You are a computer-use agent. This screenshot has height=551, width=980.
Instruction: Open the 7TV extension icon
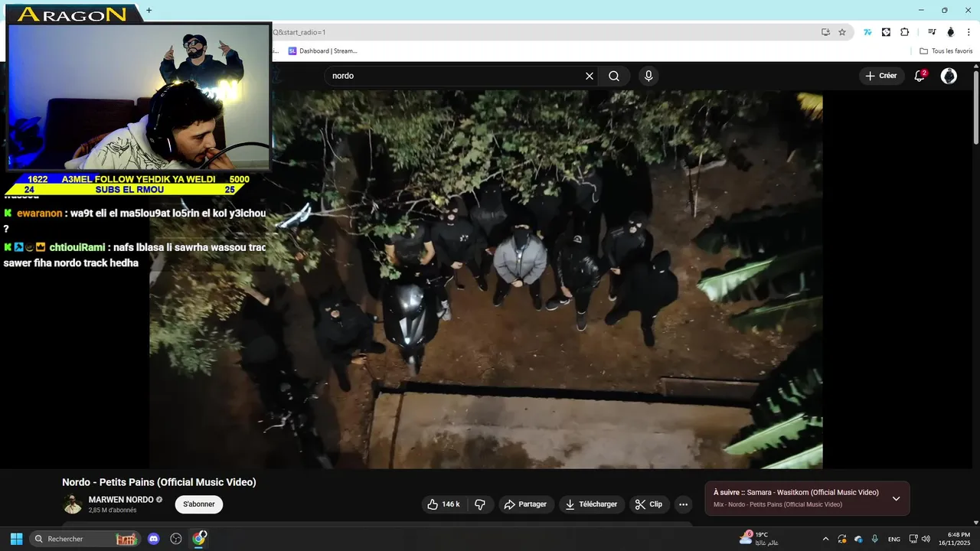[x=867, y=32]
